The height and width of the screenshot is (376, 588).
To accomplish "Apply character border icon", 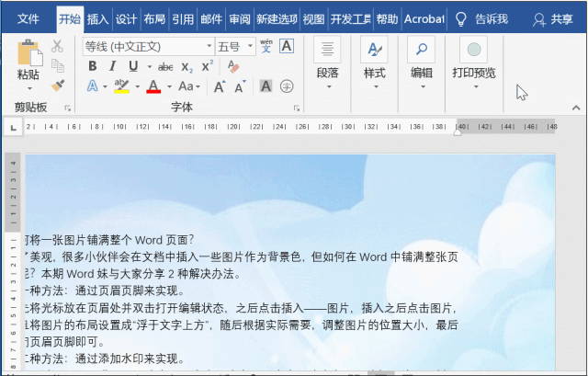I will (287, 46).
